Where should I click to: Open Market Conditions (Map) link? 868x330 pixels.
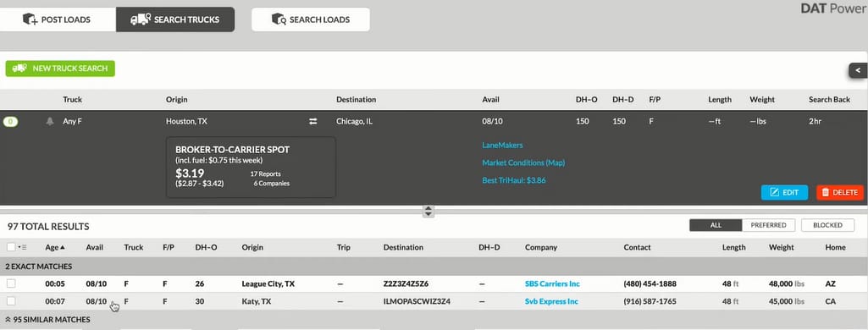523,162
